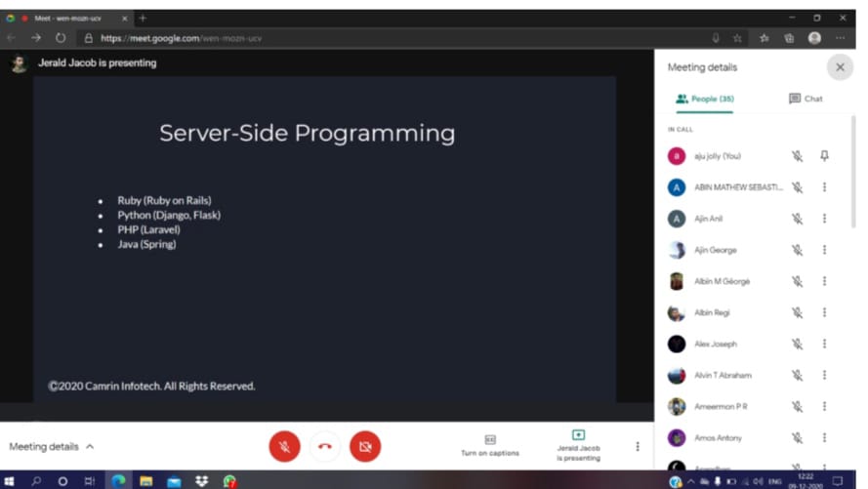The width and height of the screenshot is (868, 489).
Task: Open more options for Albin Regi
Action: coord(824,313)
